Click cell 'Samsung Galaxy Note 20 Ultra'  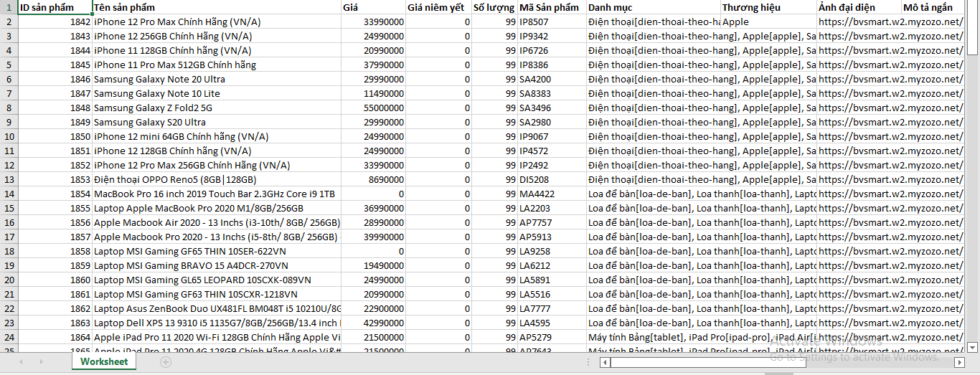[217, 79]
